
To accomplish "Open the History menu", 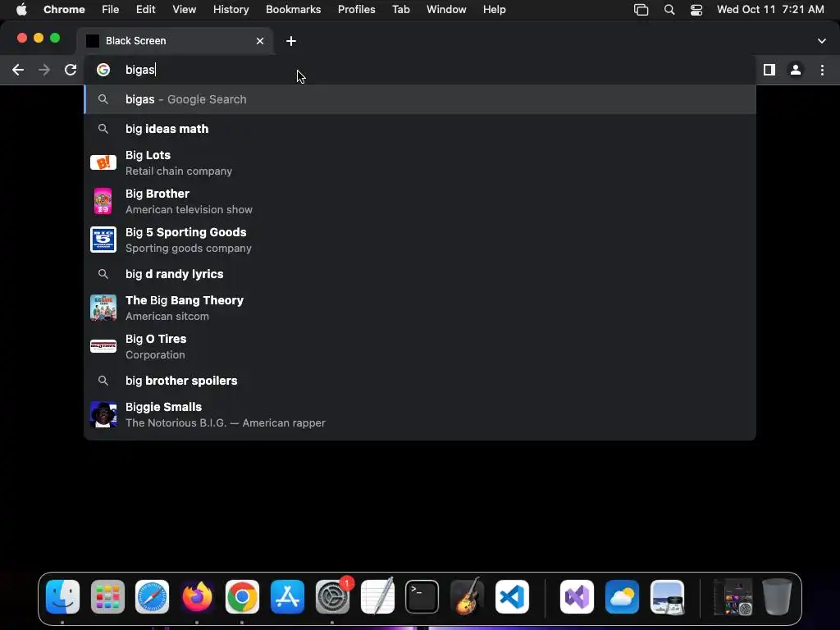I will pyautogui.click(x=231, y=9).
